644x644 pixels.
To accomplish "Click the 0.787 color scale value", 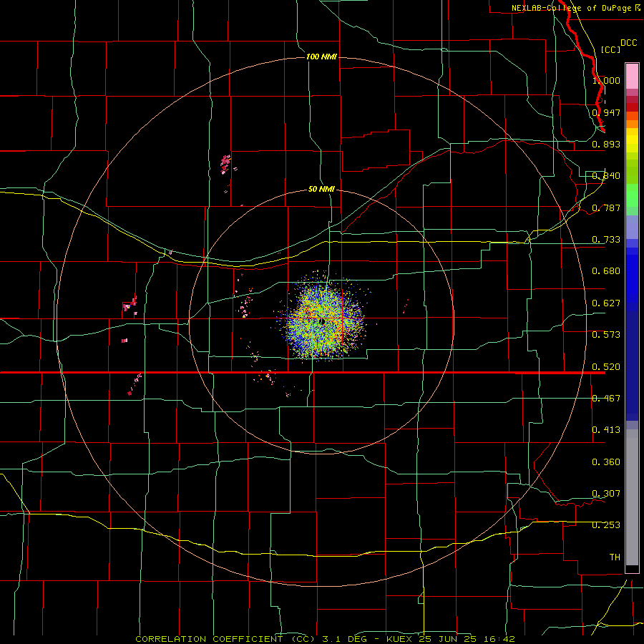I will click(x=606, y=208).
